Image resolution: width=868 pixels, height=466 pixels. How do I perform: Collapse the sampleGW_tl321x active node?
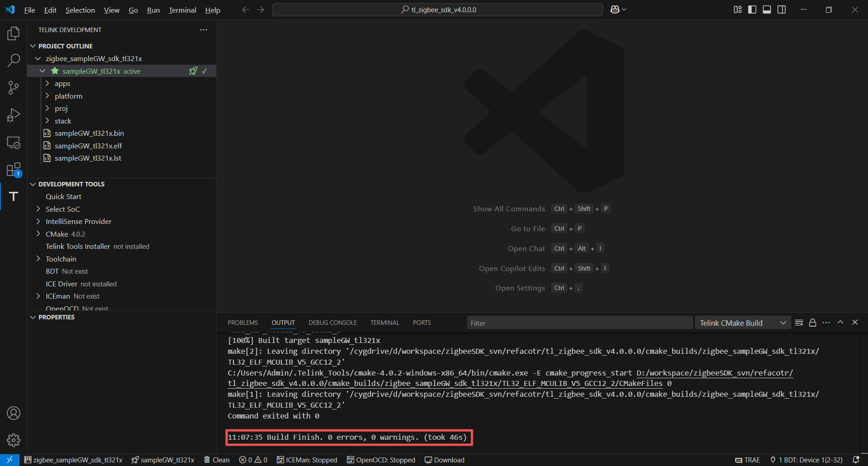coord(42,71)
